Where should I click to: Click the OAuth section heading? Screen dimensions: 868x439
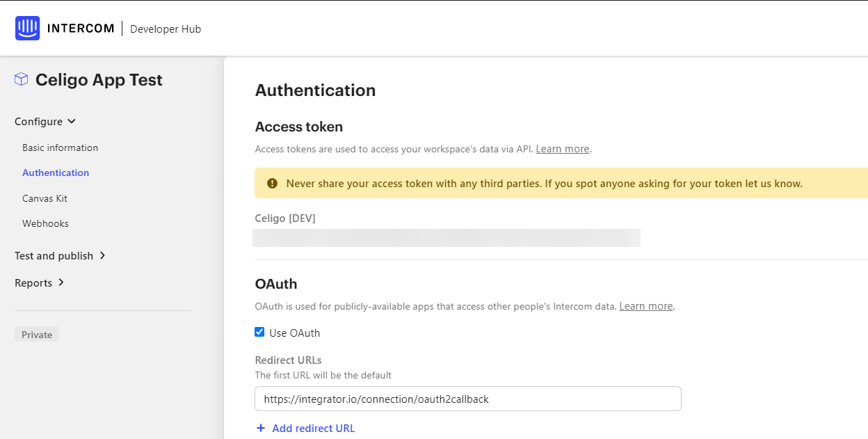click(x=276, y=284)
